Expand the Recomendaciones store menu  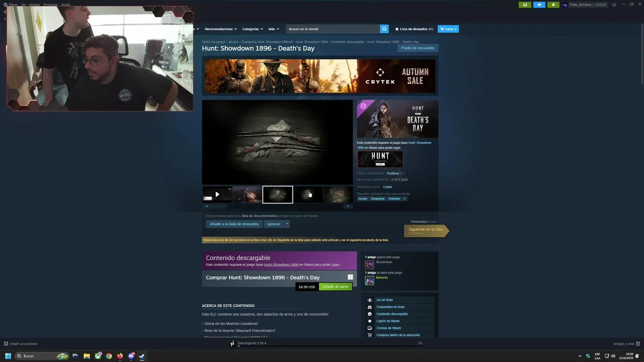[x=220, y=29]
